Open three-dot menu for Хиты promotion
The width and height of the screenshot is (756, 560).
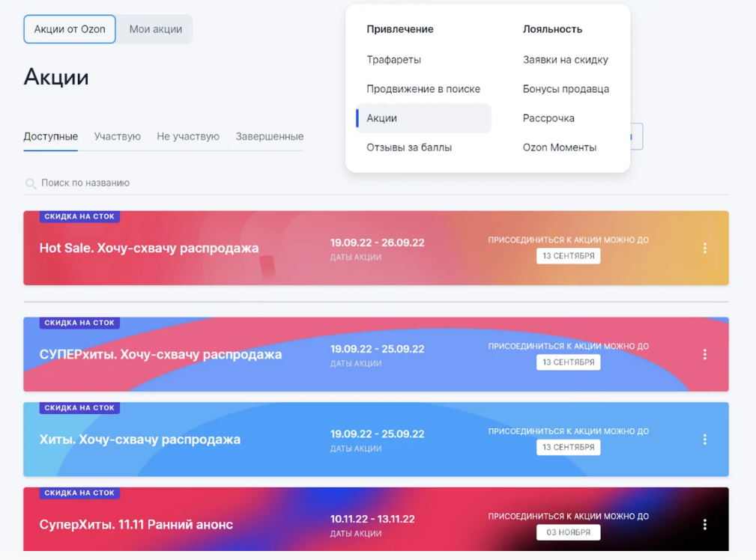click(x=704, y=439)
